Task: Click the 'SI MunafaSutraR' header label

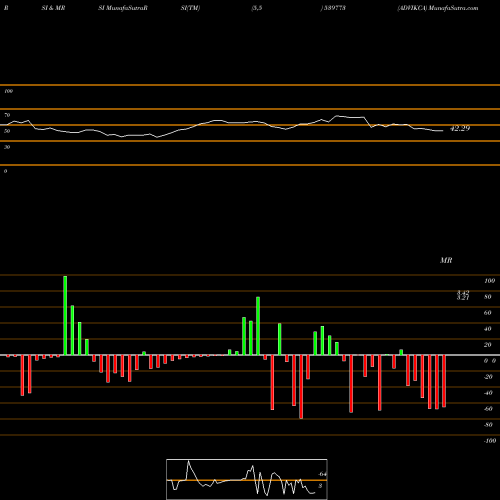Action: (123, 8)
